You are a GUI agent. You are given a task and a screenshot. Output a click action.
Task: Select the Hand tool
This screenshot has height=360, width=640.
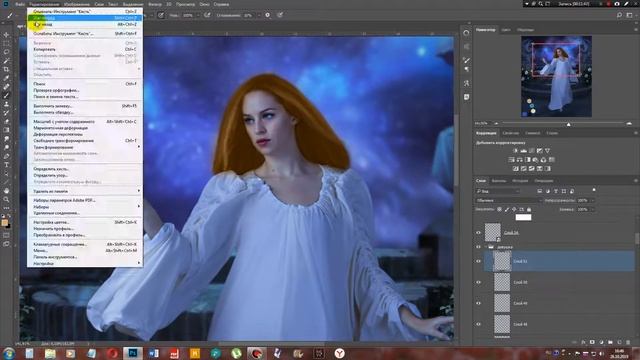click(x=7, y=191)
